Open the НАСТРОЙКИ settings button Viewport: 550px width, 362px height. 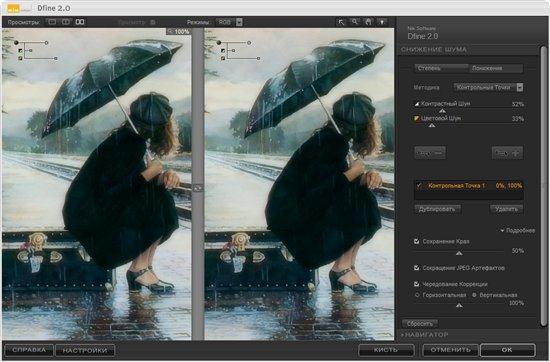[x=85, y=350]
